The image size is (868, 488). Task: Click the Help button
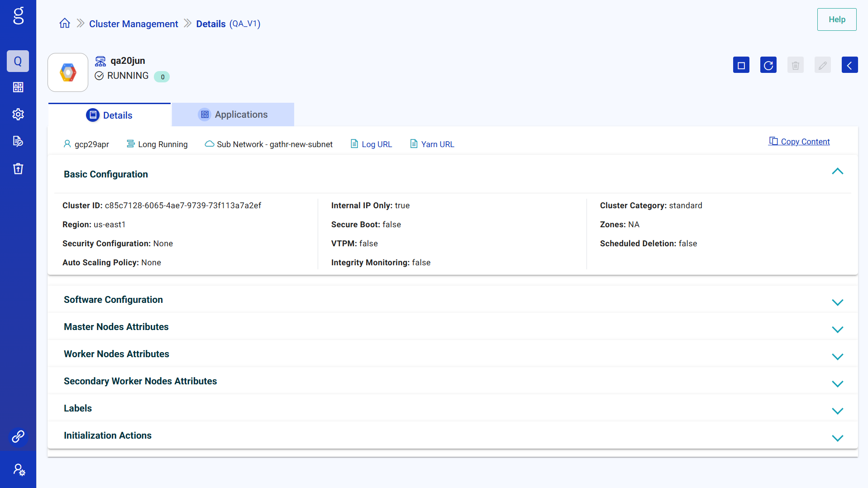point(836,19)
